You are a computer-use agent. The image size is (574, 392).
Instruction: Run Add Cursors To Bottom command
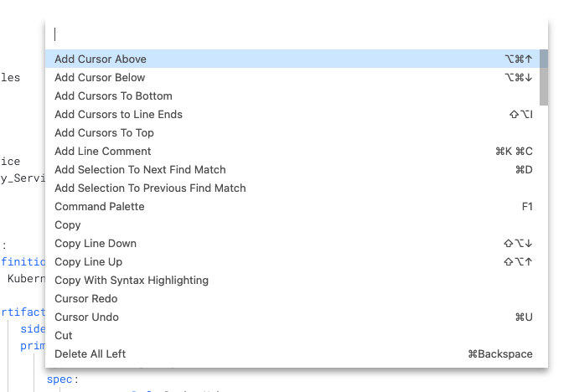(113, 95)
